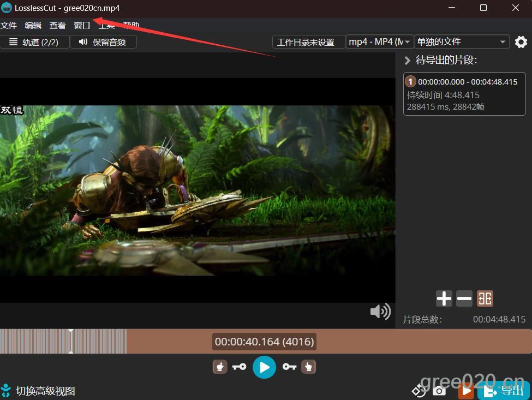Set cut end with right hand icon
This screenshot has height=400, width=532.
coord(308,367)
